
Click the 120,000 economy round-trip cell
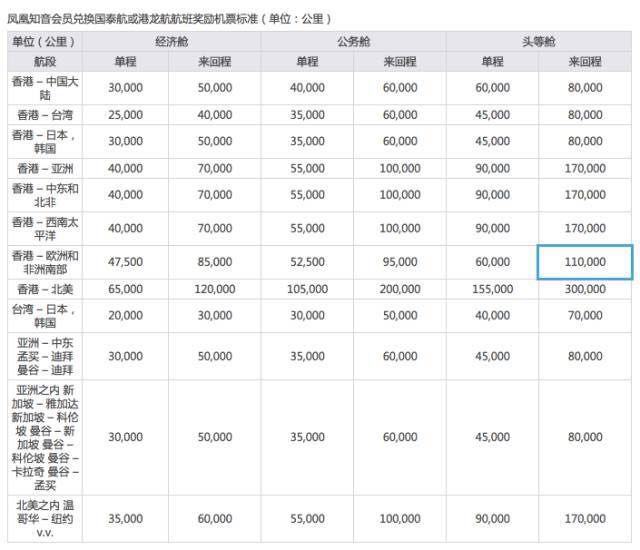(215, 289)
